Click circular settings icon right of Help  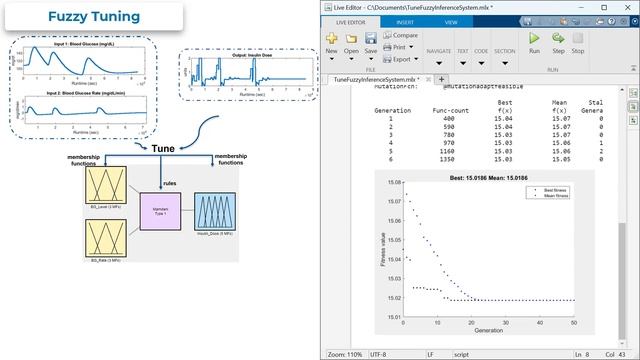pos(623,22)
